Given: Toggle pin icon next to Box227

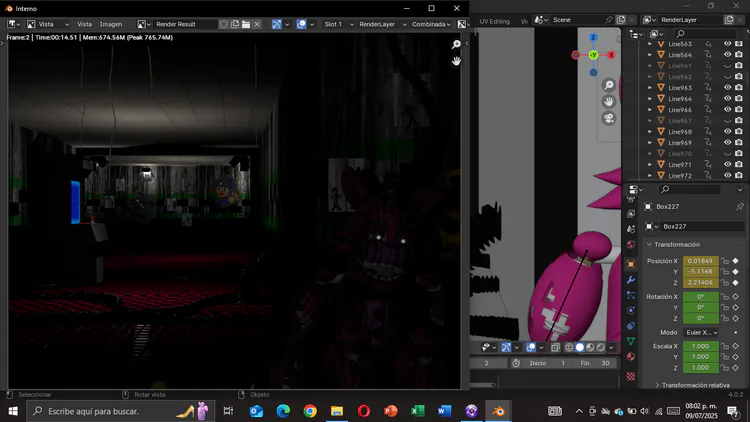Looking at the screenshot, I should tap(739, 207).
